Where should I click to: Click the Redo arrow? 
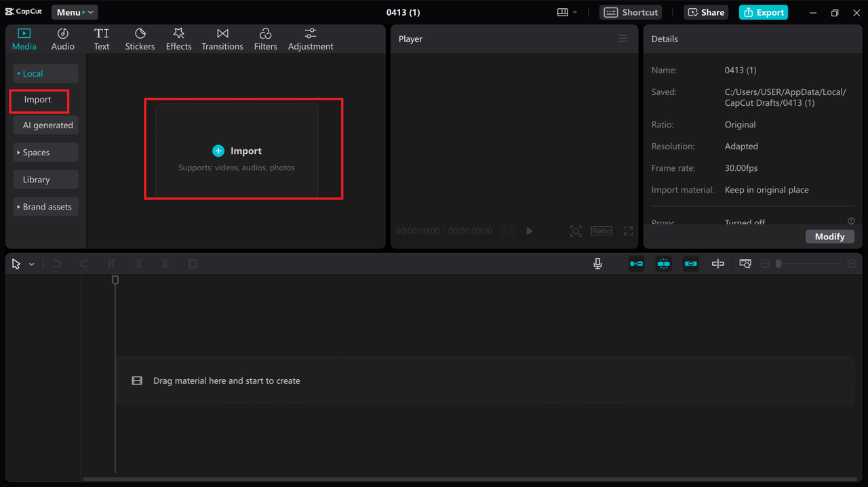click(x=84, y=264)
